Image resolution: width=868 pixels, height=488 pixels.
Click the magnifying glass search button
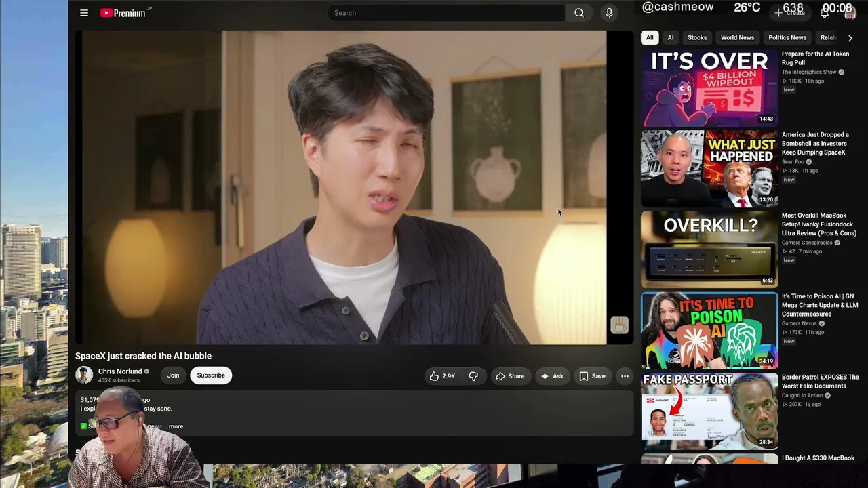579,13
